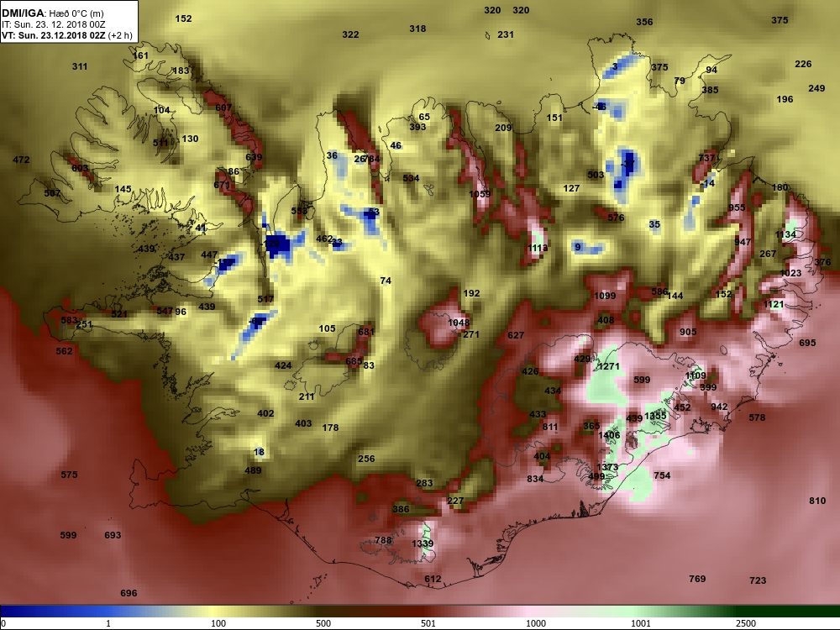
Task: Click the map value '249'
Action: pos(816,88)
